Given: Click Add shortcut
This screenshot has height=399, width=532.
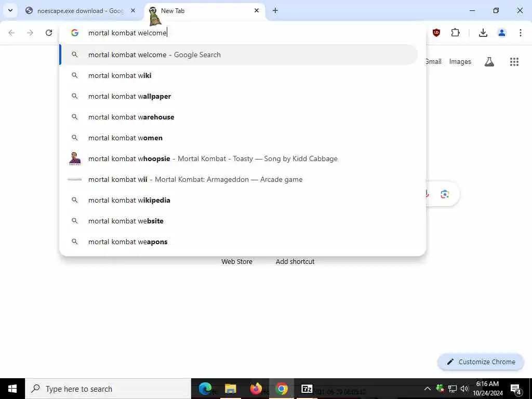Looking at the screenshot, I should pos(295,262).
